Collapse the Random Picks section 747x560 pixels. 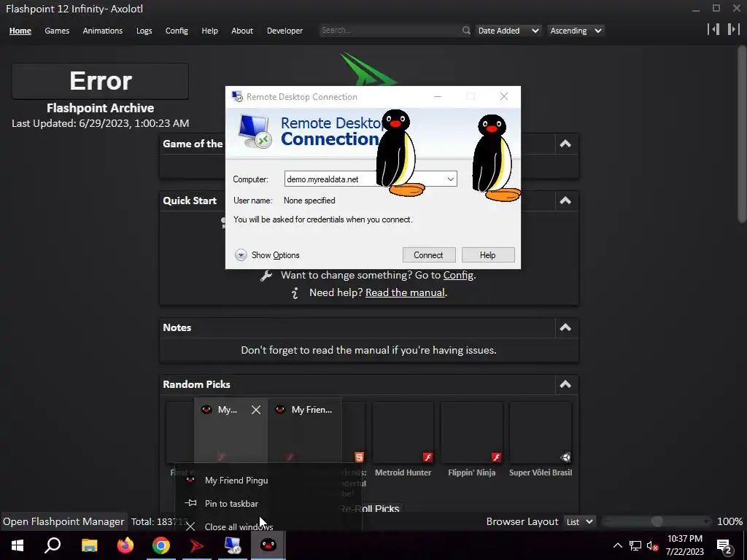565,384
